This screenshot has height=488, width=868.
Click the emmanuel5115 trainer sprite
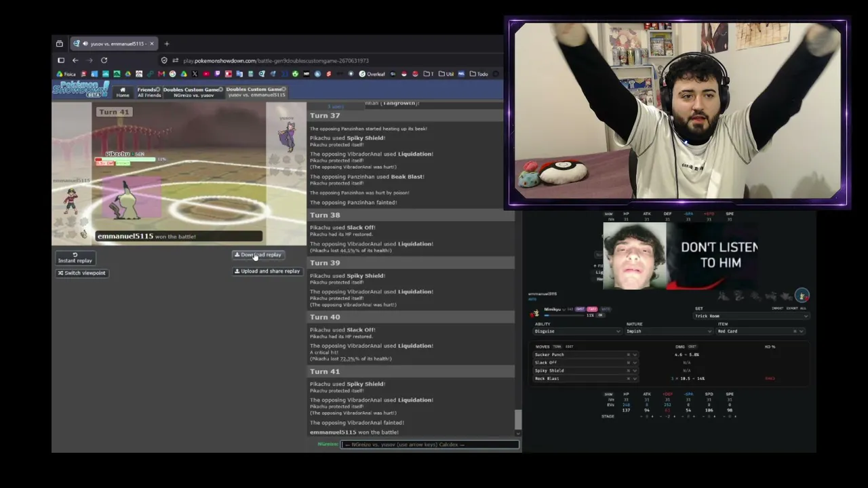point(71,201)
